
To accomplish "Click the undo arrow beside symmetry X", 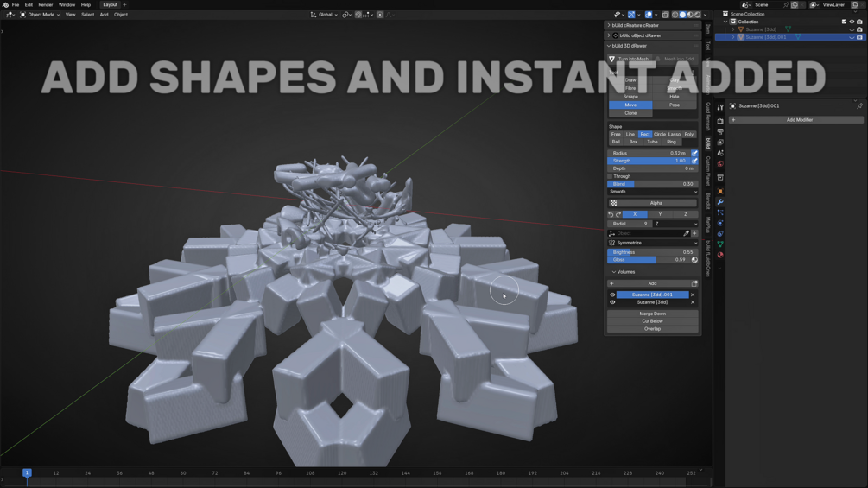I will pyautogui.click(x=611, y=215).
